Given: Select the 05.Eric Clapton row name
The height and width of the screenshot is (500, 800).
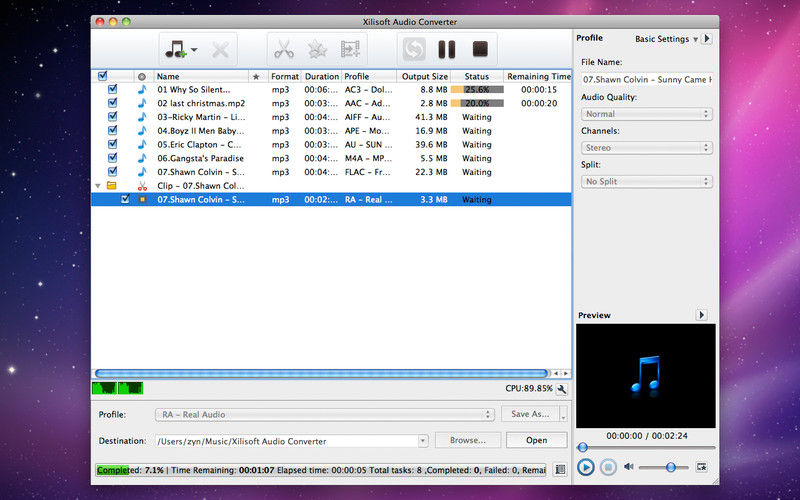Looking at the screenshot, I should pos(199,144).
